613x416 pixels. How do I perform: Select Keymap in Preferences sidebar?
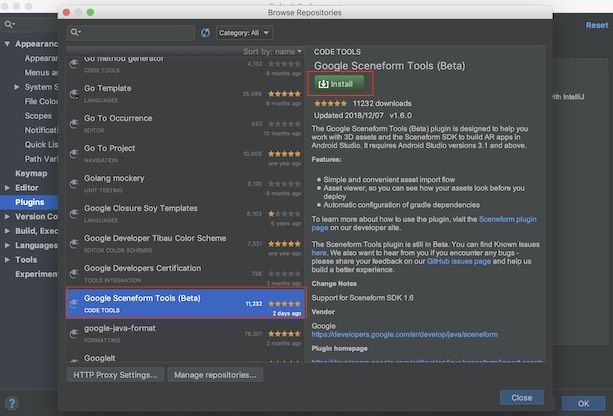31,173
